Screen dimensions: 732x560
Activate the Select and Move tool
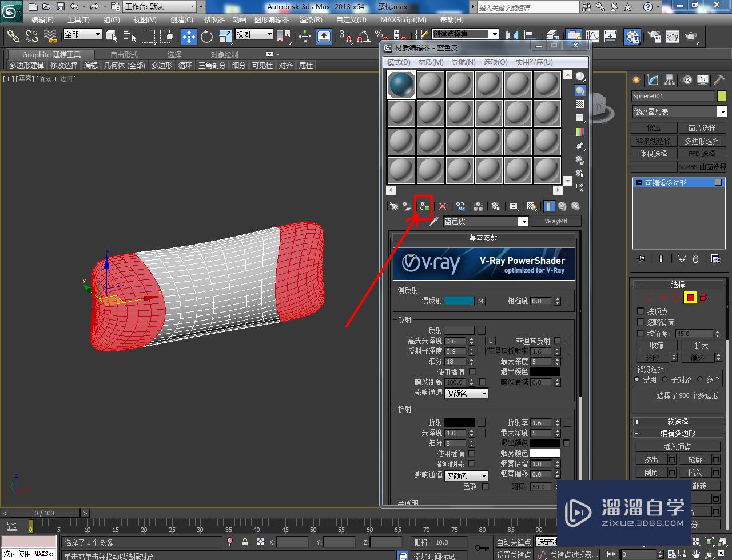point(188,37)
